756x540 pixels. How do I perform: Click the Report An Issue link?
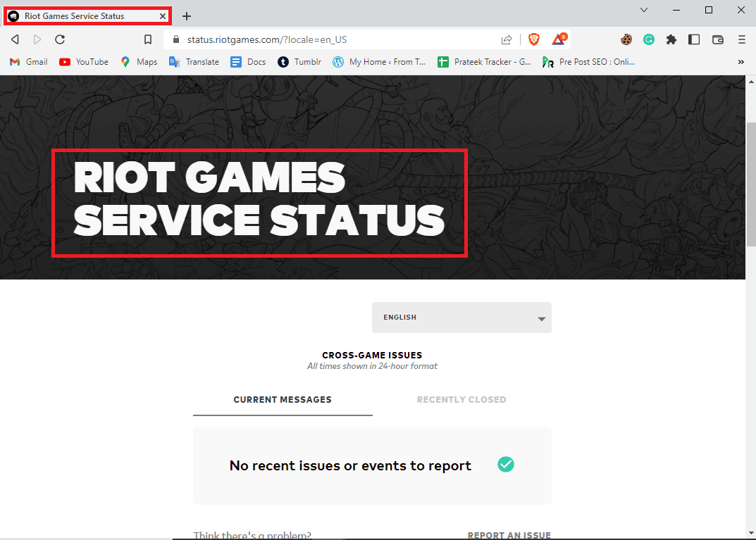point(509,534)
